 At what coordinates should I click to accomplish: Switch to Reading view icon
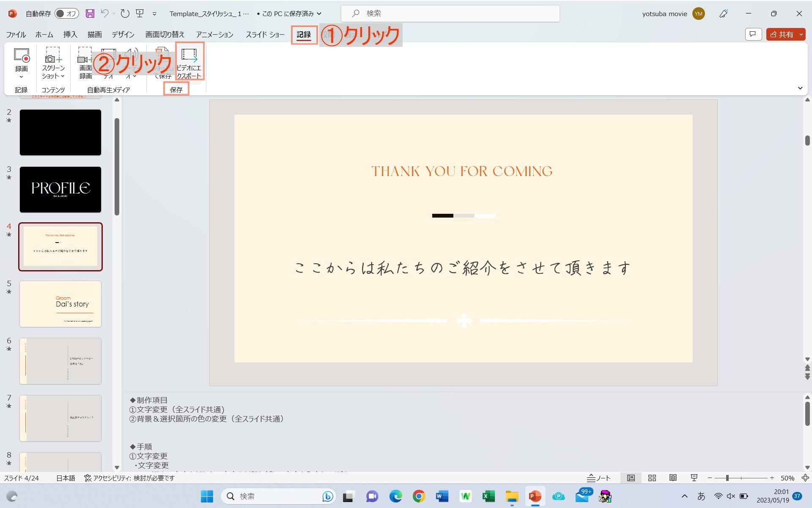pos(673,478)
